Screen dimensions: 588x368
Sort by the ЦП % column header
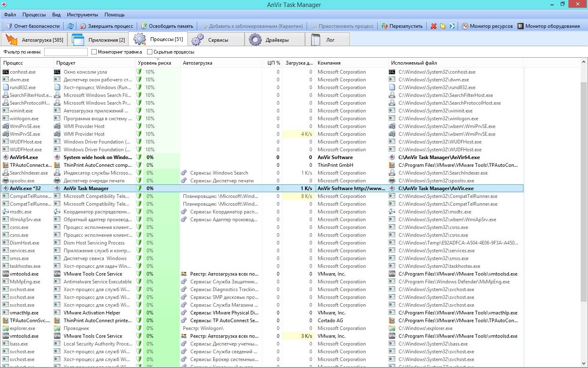pyautogui.click(x=273, y=63)
